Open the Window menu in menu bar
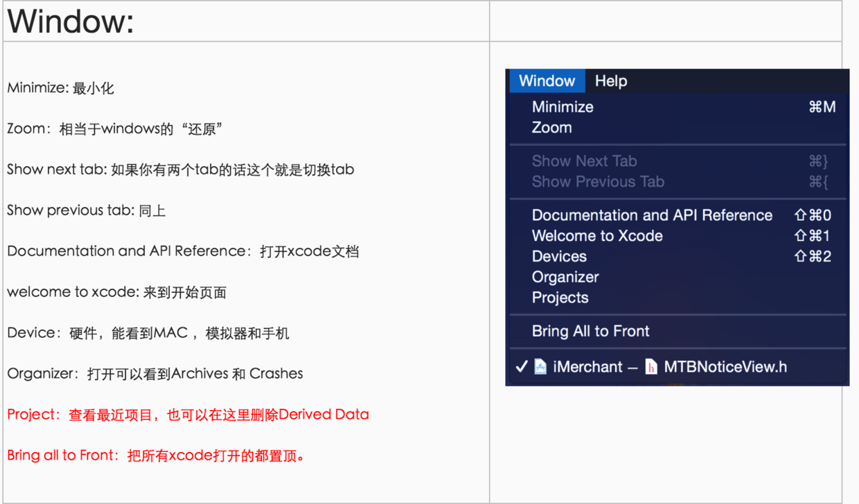The image size is (859, 504). pos(547,81)
